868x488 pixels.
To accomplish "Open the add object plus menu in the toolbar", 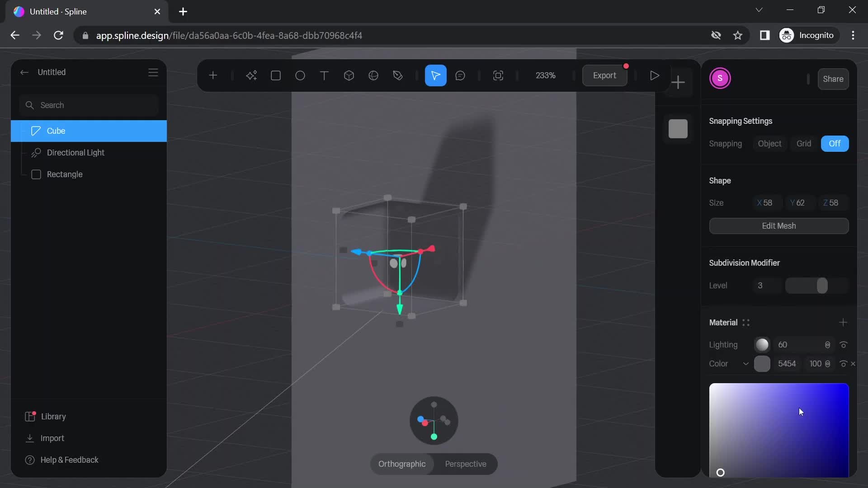I will pyautogui.click(x=213, y=75).
